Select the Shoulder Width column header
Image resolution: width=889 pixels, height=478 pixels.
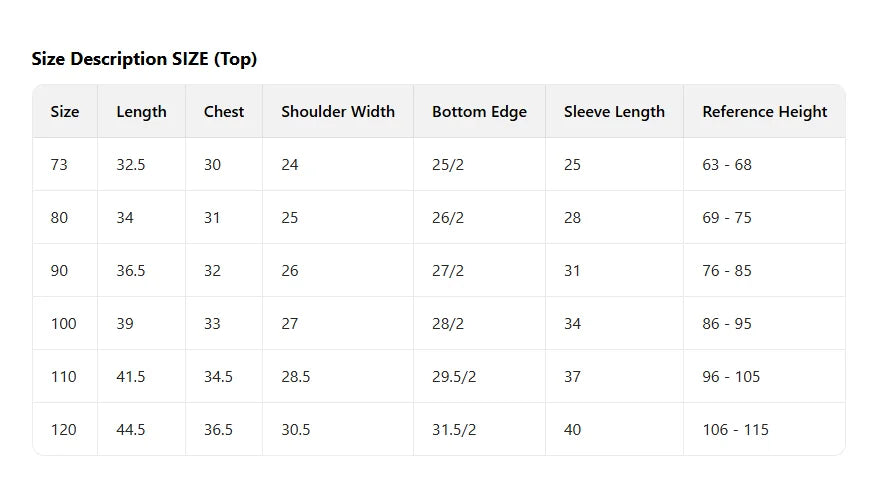tap(338, 112)
